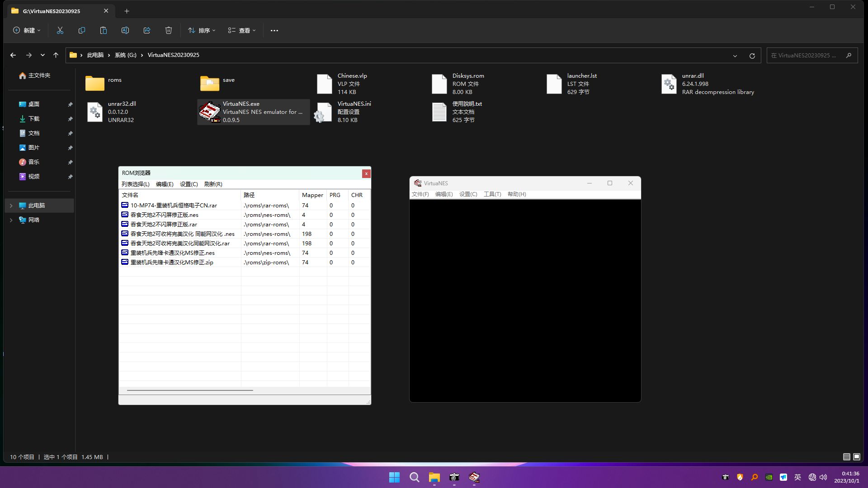This screenshot has width=868, height=488.
Task: Click VirtuaNES icon on the taskbar
Action: [x=474, y=477]
